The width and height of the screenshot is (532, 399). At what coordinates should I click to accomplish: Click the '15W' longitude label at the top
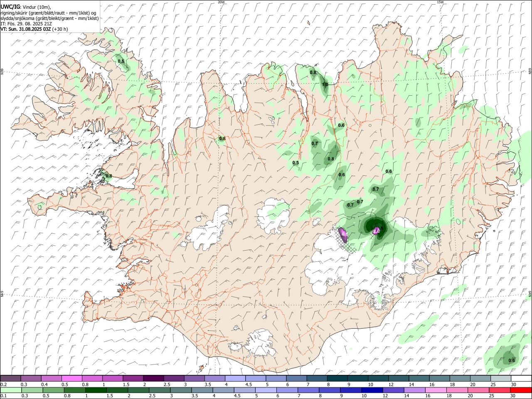[x=440, y=2]
